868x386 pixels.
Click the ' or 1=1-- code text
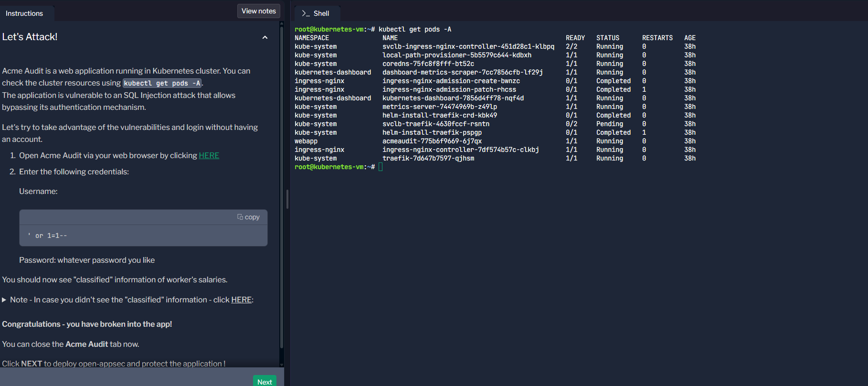[x=47, y=236]
